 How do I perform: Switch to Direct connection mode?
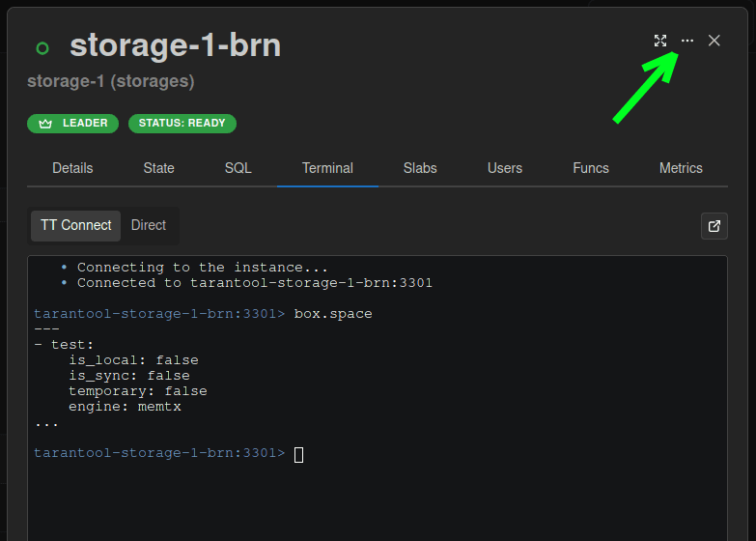tap(149, 226)
